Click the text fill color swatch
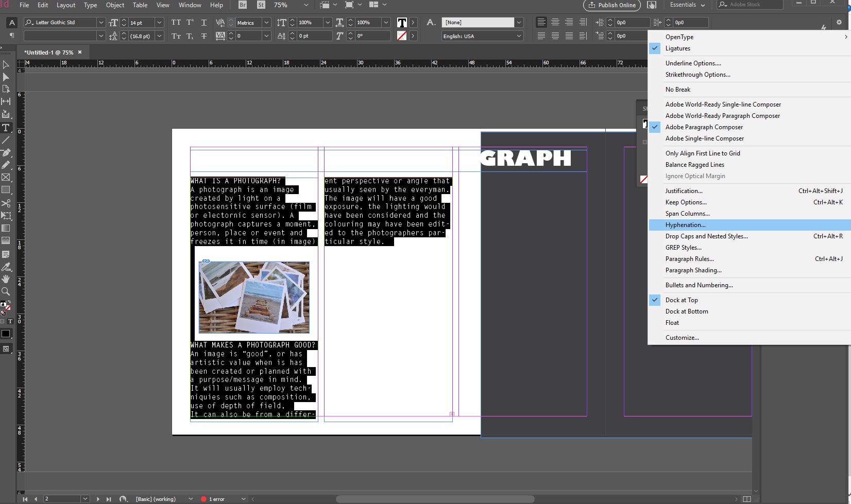Image resolution: width=851 pixels, height=504 pixels. 402,23
